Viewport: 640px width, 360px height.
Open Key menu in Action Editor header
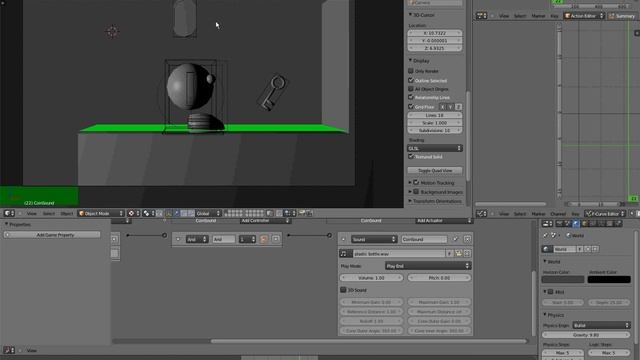coord(554,16)
